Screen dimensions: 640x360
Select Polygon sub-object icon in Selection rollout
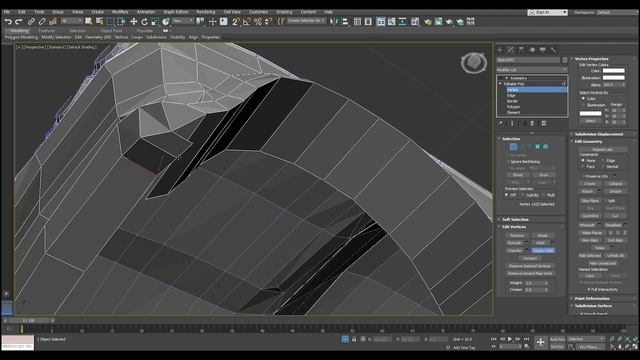538,147
